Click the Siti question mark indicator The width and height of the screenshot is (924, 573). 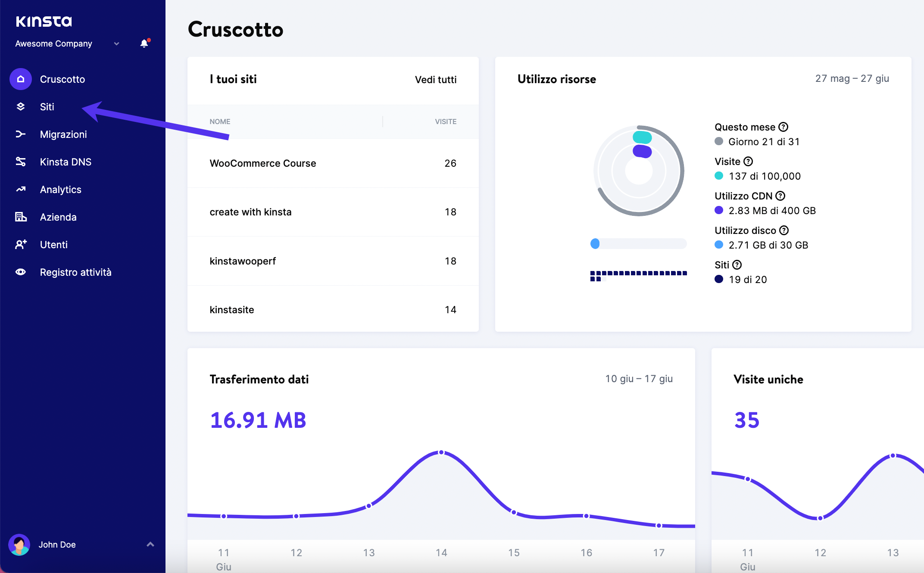point(737,265)
